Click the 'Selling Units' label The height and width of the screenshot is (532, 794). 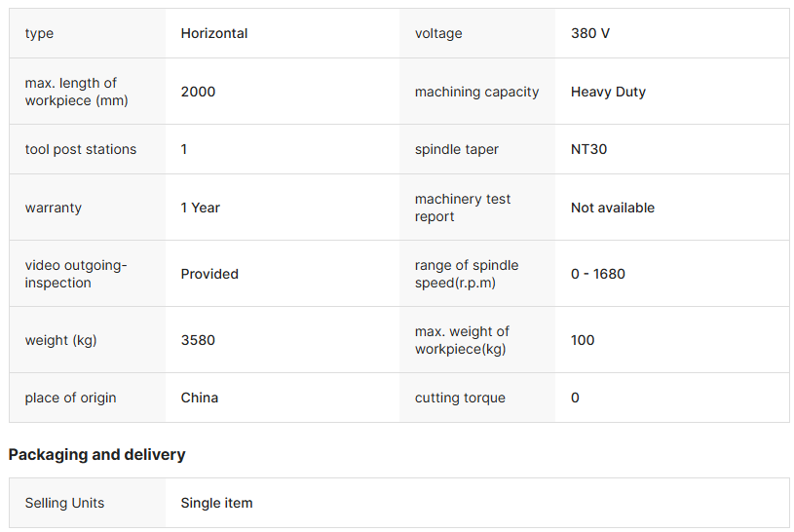point(64,503)
